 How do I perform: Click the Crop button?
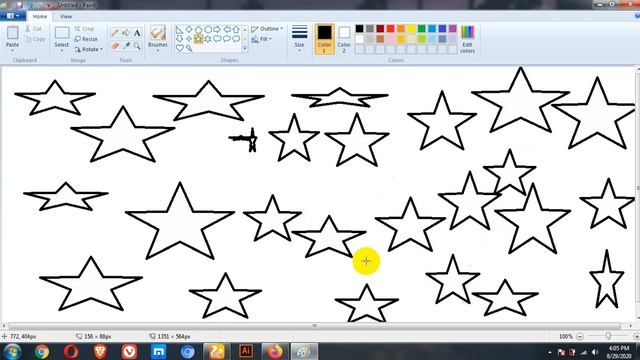[x=84, y=29]
